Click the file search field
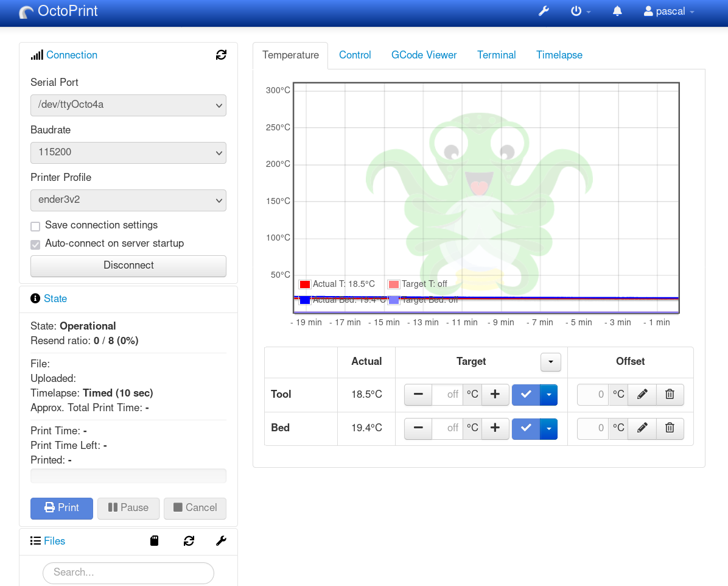 (x=128, y=573)
